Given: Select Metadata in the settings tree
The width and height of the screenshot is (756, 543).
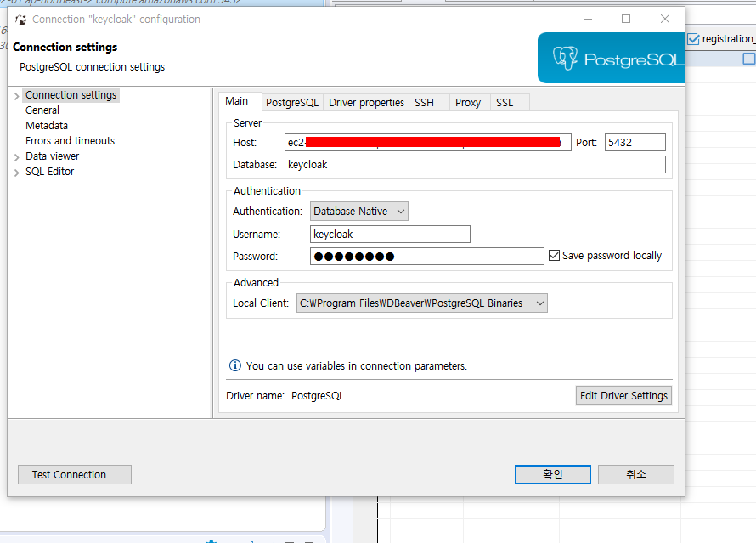Looking at the screenshot, I should [47, 126].
